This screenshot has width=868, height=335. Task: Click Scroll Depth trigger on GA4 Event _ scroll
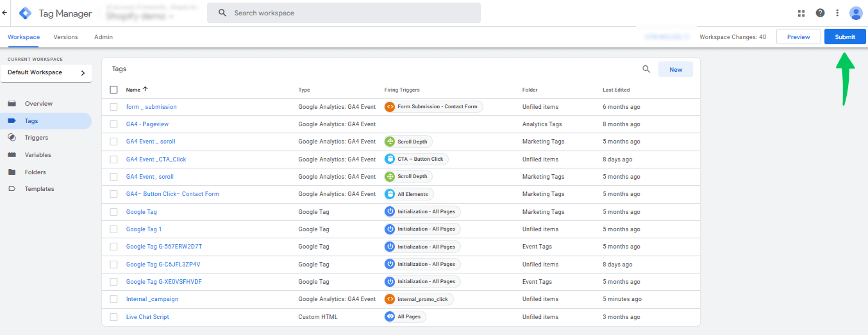click(x=408, y=142)
